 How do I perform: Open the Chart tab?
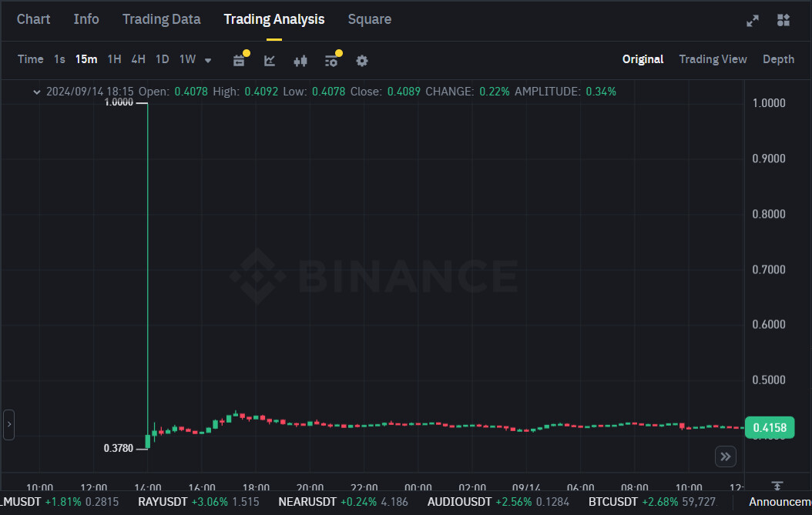coord(33,19)
